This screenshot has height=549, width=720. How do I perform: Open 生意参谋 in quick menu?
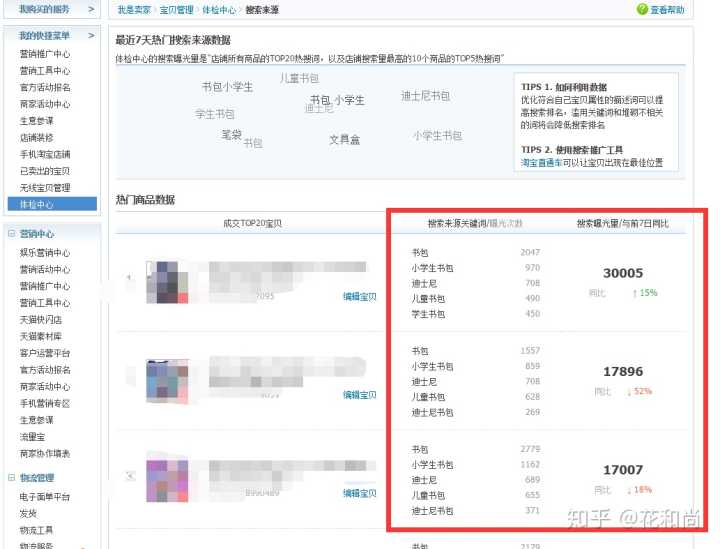[37, 121]
